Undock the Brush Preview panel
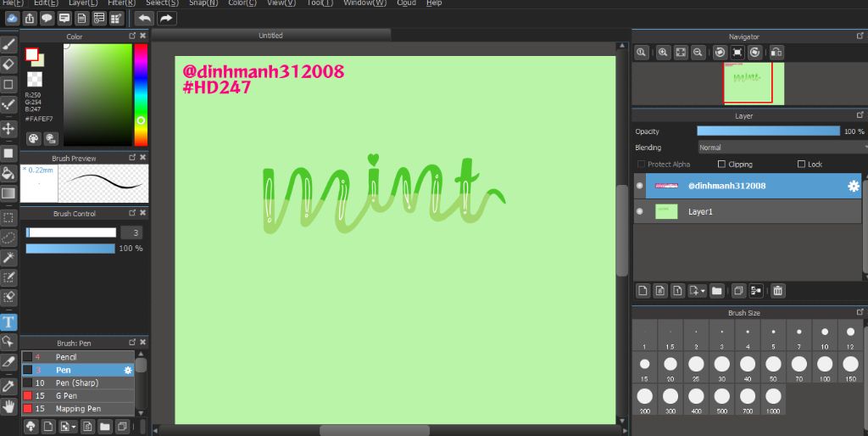This screenshot has height=436, width=868. pos(132,157)
